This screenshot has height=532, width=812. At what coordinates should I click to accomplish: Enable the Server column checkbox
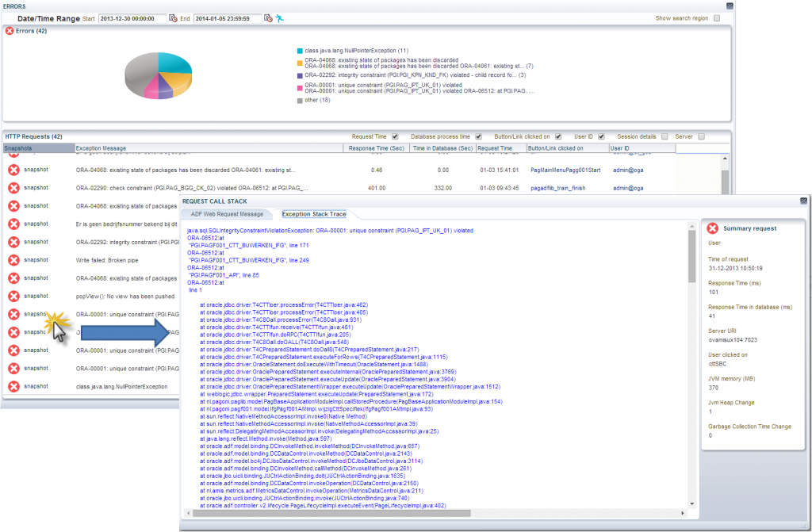(701, 136)
